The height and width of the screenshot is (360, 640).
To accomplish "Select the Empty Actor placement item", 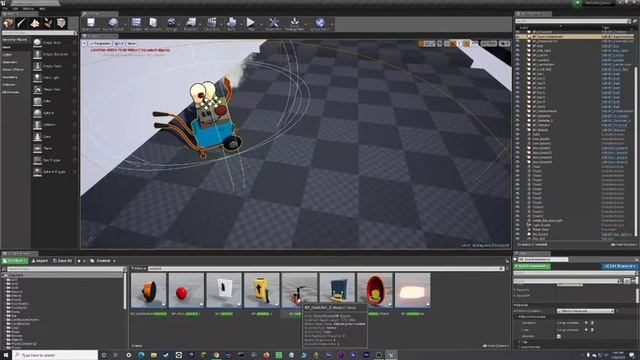I will tap(55, 42).
